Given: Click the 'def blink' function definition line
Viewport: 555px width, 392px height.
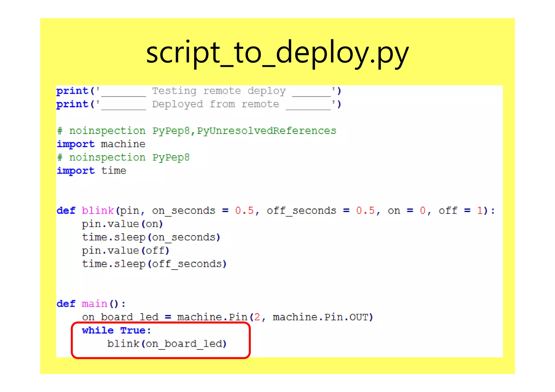Looking at the screenshot, I should [276, 211].
